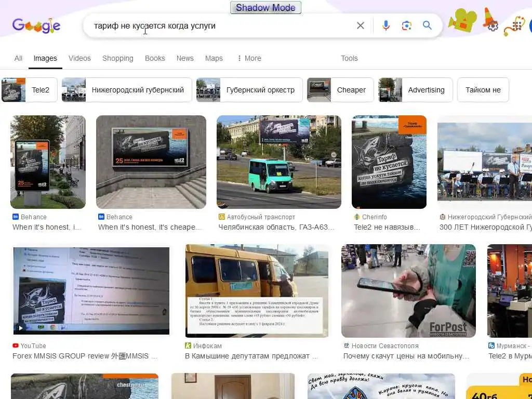Screen dimensions: 532x399
Task: Open the Мурманск store interior thumbnail
Action: click(509, 291)
